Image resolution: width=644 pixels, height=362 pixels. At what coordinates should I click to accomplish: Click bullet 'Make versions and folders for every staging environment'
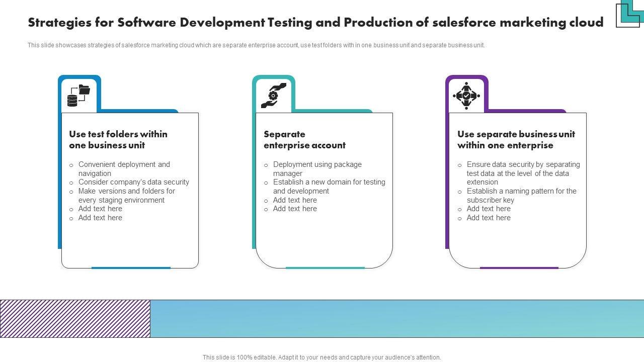click(x=127, y=196)
